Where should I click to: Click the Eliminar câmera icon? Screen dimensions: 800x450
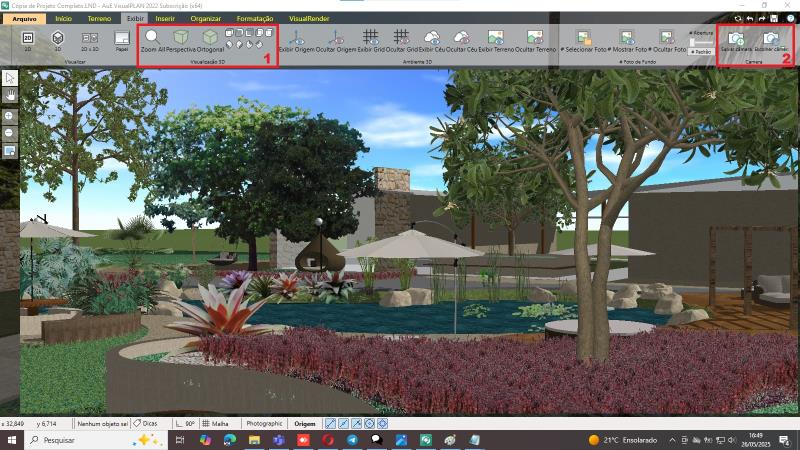[x=770, y=38]
